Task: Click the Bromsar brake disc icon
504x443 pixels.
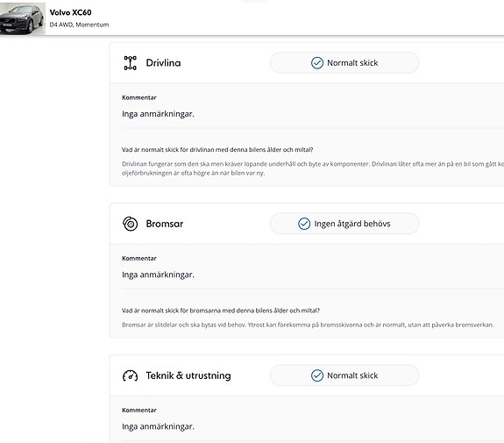Action: click(131, 224)
